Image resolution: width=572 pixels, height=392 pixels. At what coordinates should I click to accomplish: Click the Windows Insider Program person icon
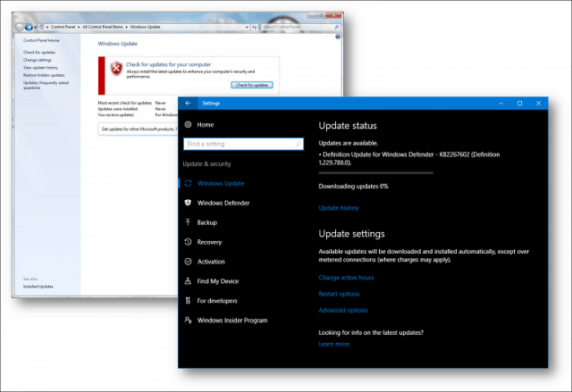point(188,321)
